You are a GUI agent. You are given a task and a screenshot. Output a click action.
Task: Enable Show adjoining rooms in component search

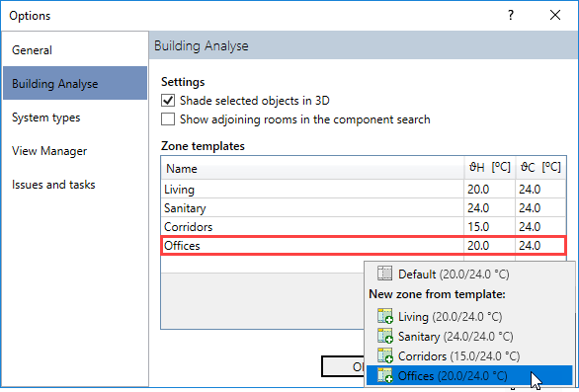click(168, 119)
